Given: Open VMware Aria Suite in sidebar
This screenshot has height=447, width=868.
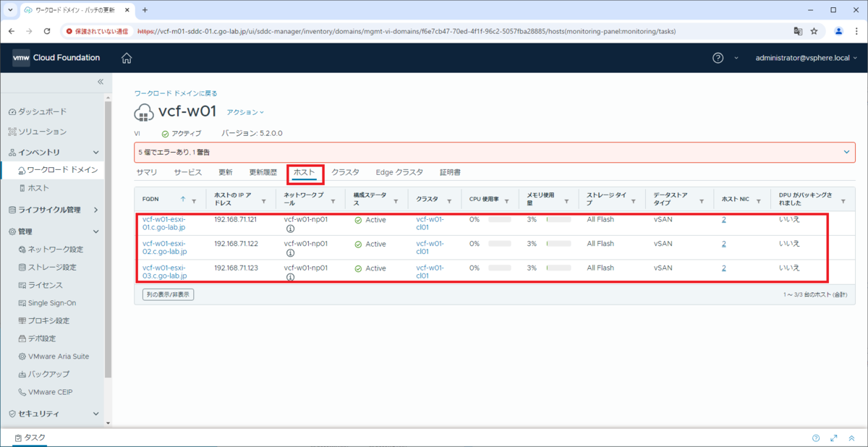Looking at the screenshot, I should click(54, 357).
